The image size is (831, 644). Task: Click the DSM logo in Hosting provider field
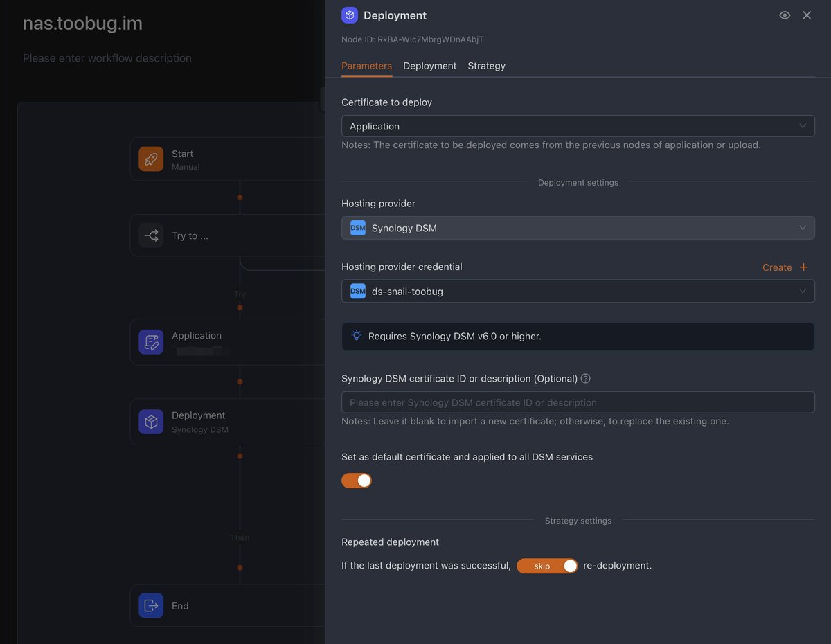358,228
